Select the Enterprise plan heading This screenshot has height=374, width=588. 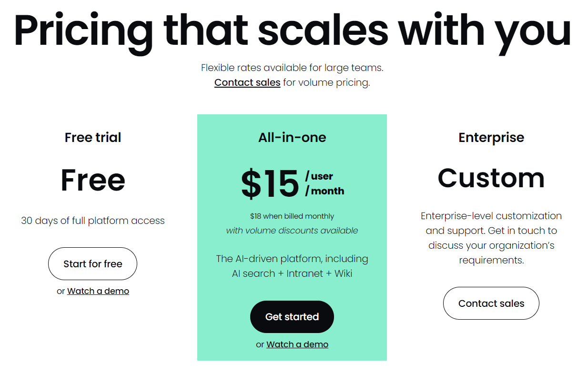coord(491,137)
